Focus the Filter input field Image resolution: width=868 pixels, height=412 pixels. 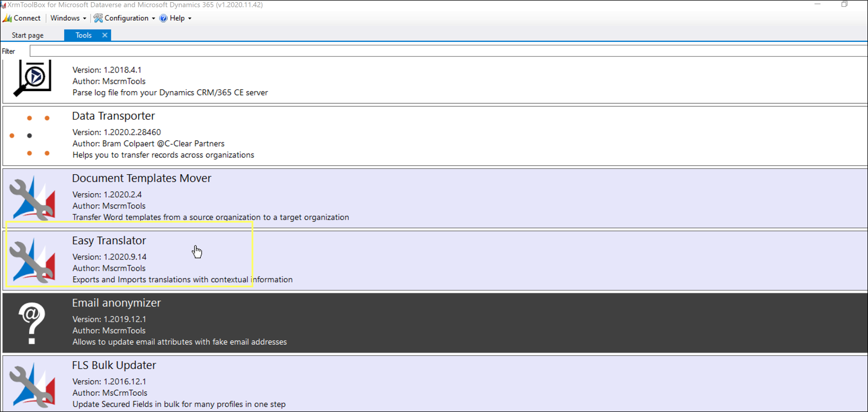pyautogui.click(x=448, y=51)
